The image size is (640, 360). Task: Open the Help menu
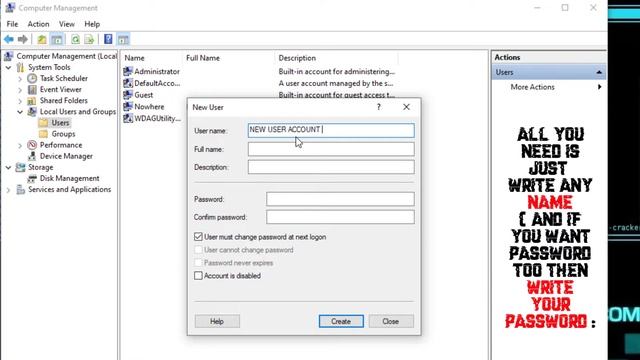click(92, 24)
